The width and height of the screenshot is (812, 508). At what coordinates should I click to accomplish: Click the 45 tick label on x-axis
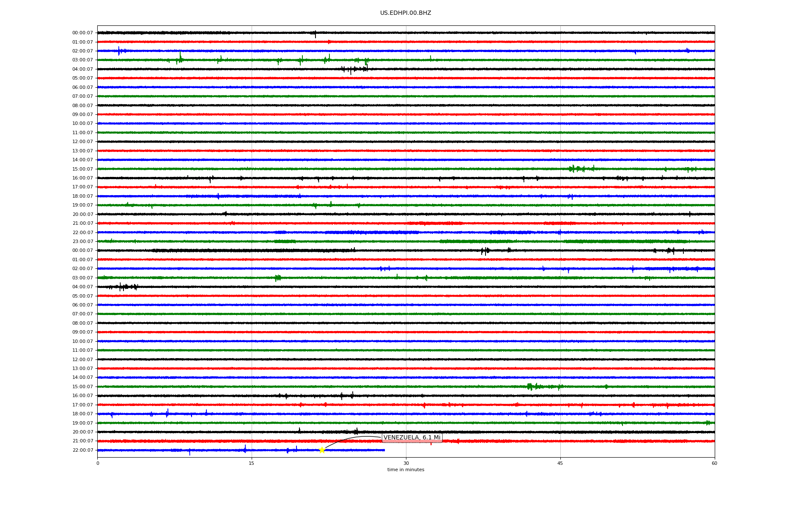click(x=560, y=463)
